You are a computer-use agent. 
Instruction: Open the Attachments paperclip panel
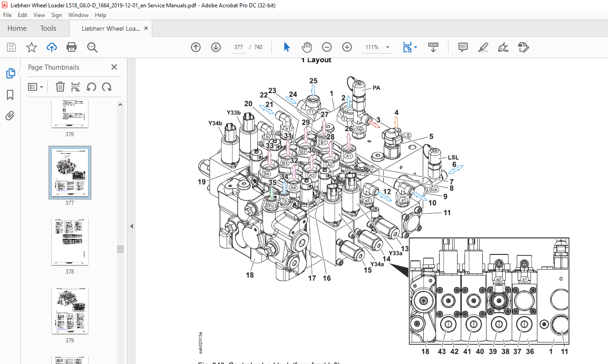click(10, 116)
